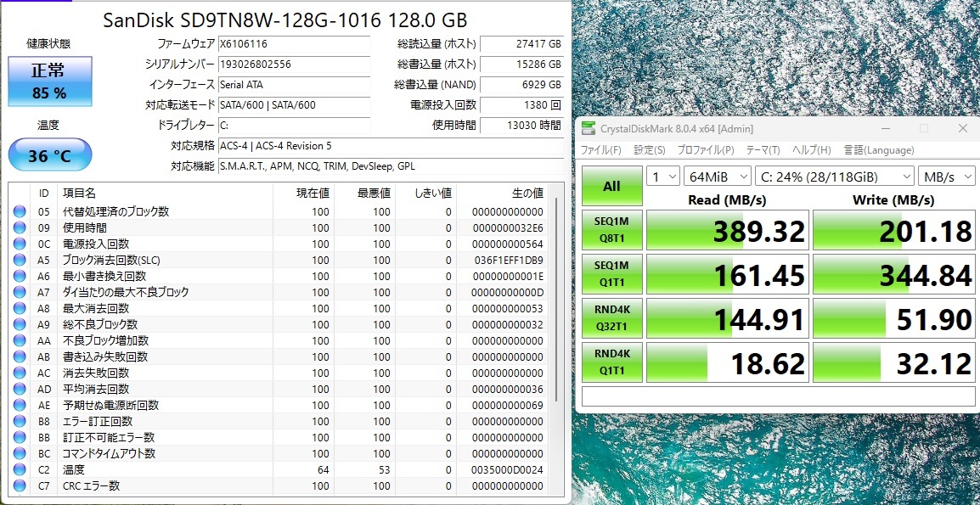Screen dimensions: 980x505
Task: Click the blue status orb for row 09
Action: pos(20,227)
